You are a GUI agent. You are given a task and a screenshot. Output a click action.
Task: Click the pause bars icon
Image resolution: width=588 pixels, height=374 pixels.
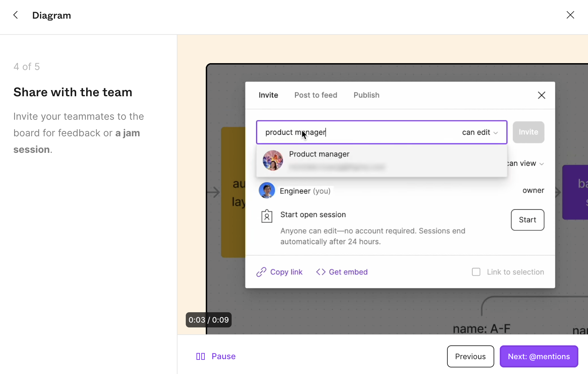[200, 356]
